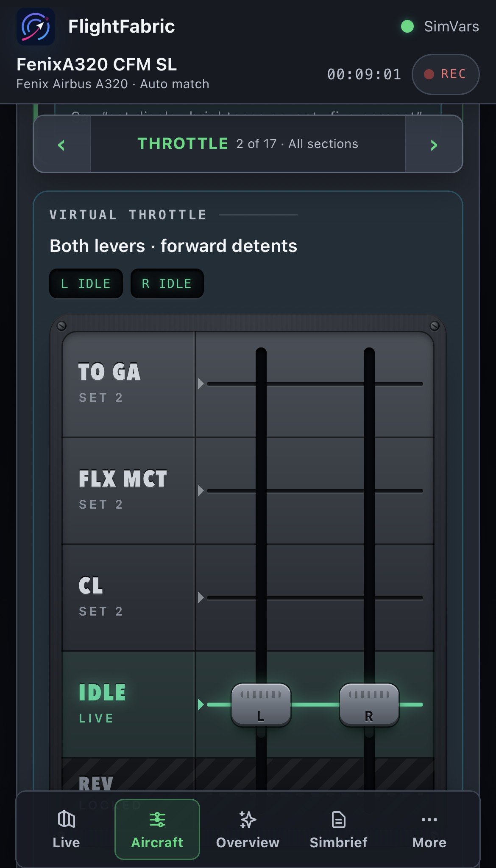Screen dimensions: 496x868
Task: Click the FLX MCT line on right lever track
Action: tap(369, 491)
